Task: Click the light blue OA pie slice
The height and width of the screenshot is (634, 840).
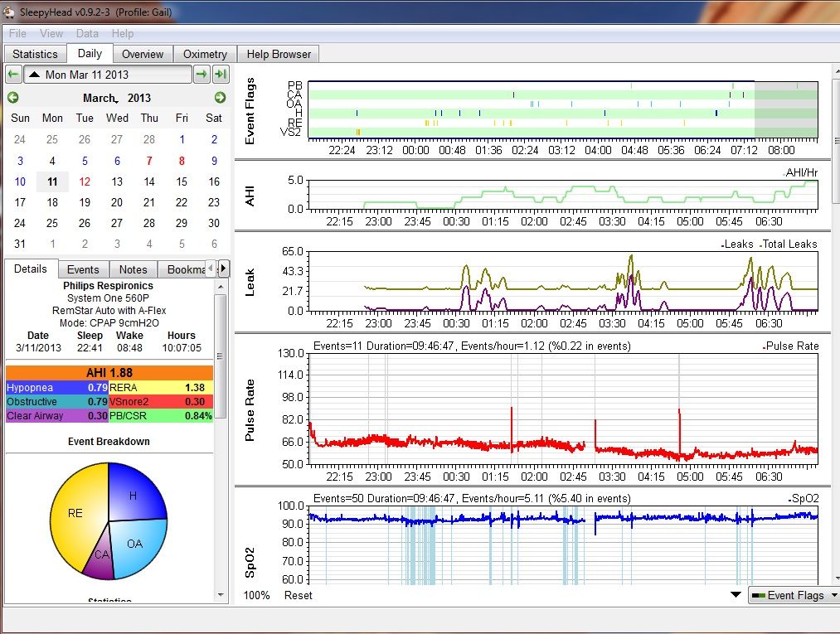Action: click(x=137, y=545)
